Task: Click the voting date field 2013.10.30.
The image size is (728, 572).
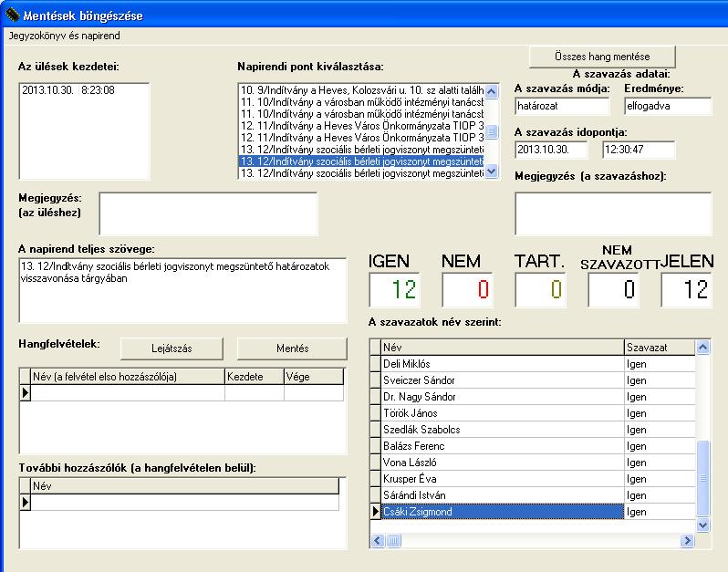Action: click(551, 150)
